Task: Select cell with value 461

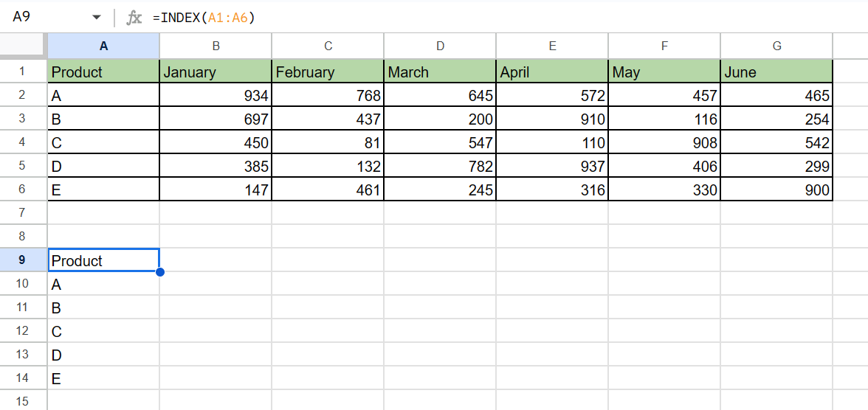Action: pyautogui.click(x=328, y=190)
